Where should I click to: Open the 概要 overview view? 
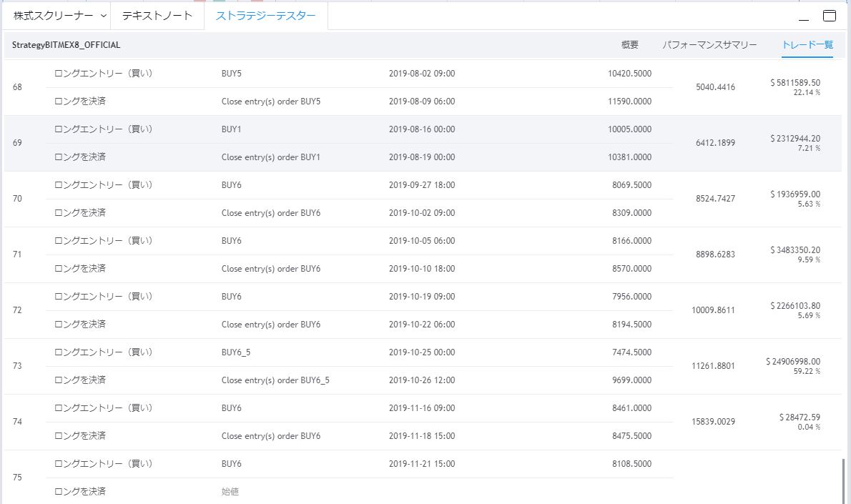point(629,44)
